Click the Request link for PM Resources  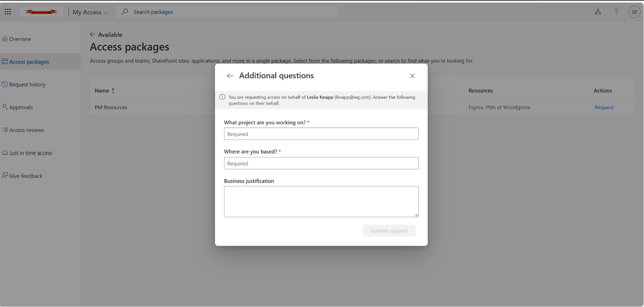pyautogui.click(x=604, y=107)
